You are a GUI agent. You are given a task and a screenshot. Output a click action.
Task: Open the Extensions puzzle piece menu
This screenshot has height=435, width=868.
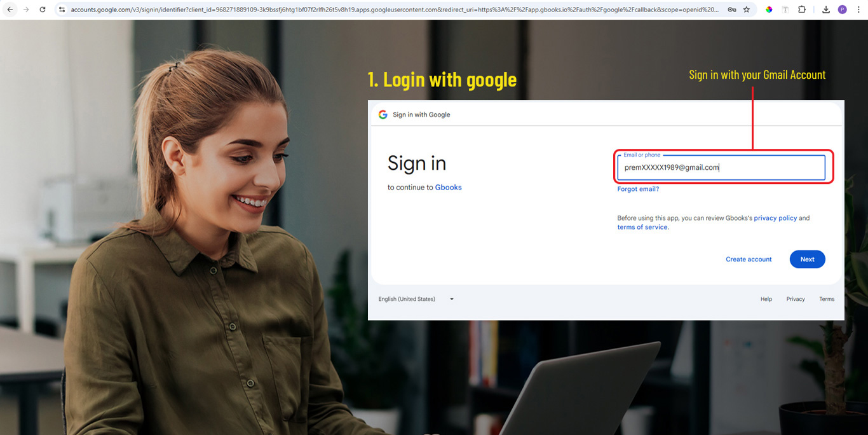click(802, 10)
